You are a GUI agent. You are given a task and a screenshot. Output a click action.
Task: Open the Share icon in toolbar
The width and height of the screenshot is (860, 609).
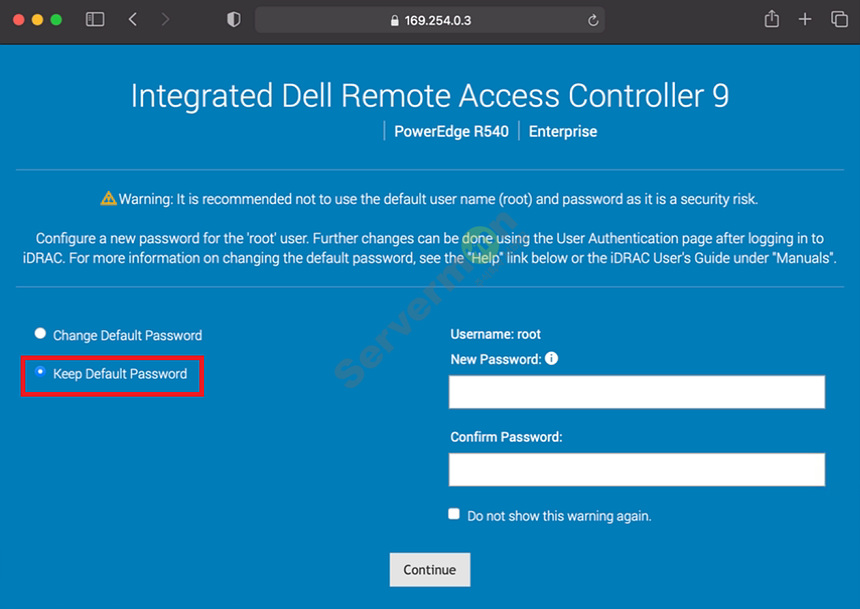click(x=772, y=19)
